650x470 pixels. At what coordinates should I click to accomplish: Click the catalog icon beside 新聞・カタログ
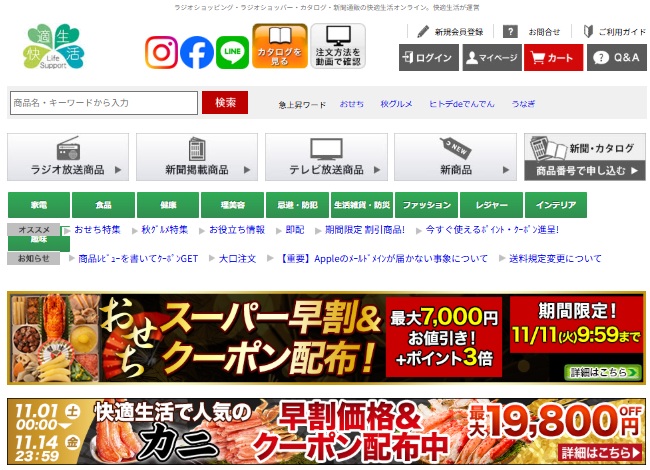[547, 148]
